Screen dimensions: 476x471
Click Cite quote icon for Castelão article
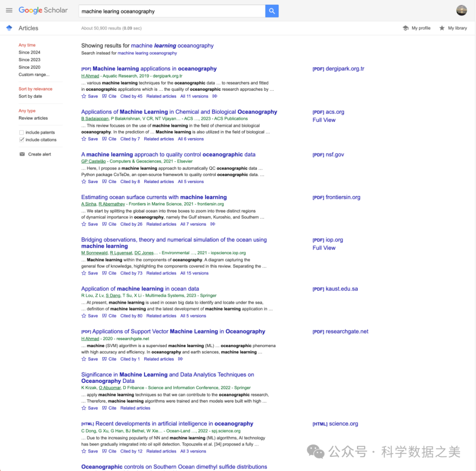click(104, 182)
